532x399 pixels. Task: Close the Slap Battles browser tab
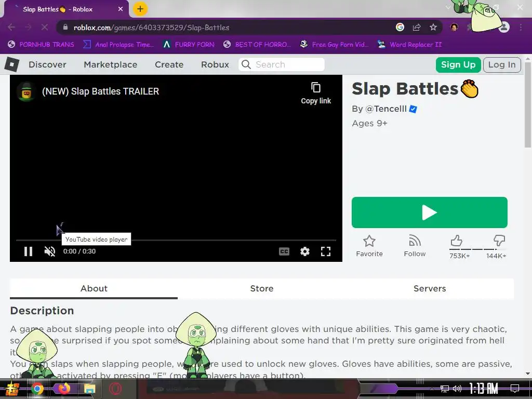click(121, 9)
